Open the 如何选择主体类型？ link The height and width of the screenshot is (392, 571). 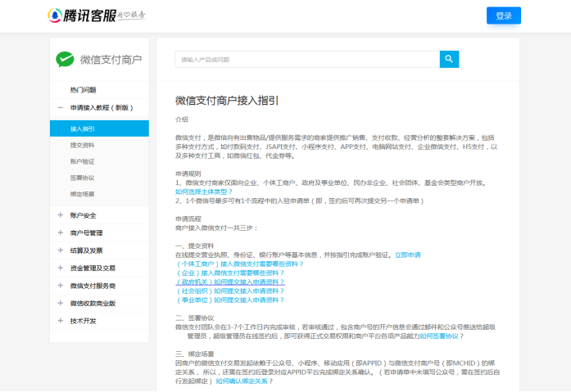click(x=203, y=191)
